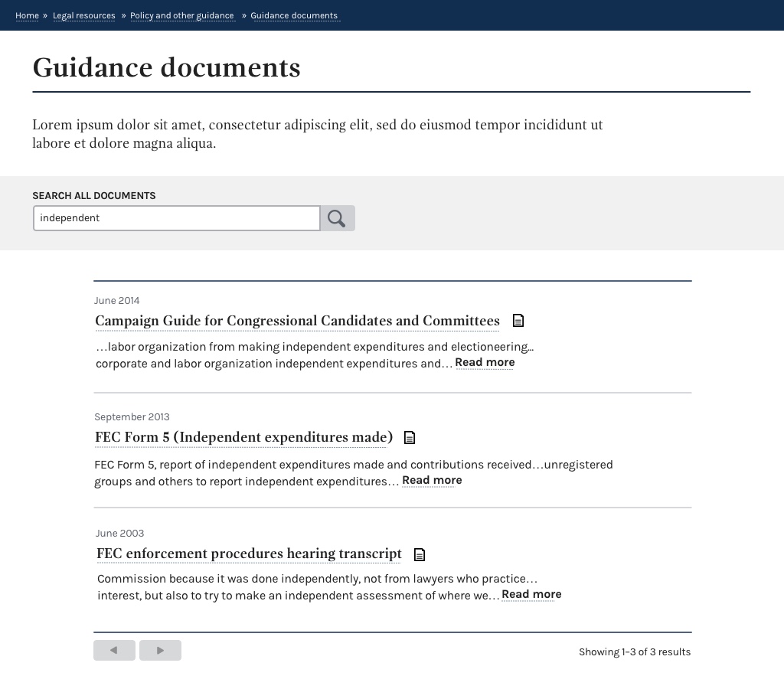Click the June 2003 date text
This screenshot has width=784, height=689.
(120, 534)
